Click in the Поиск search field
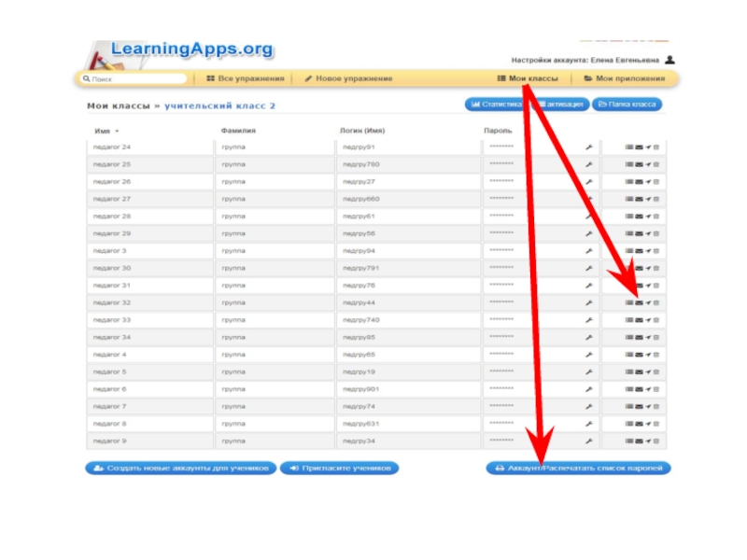 (x=134, y=79)
